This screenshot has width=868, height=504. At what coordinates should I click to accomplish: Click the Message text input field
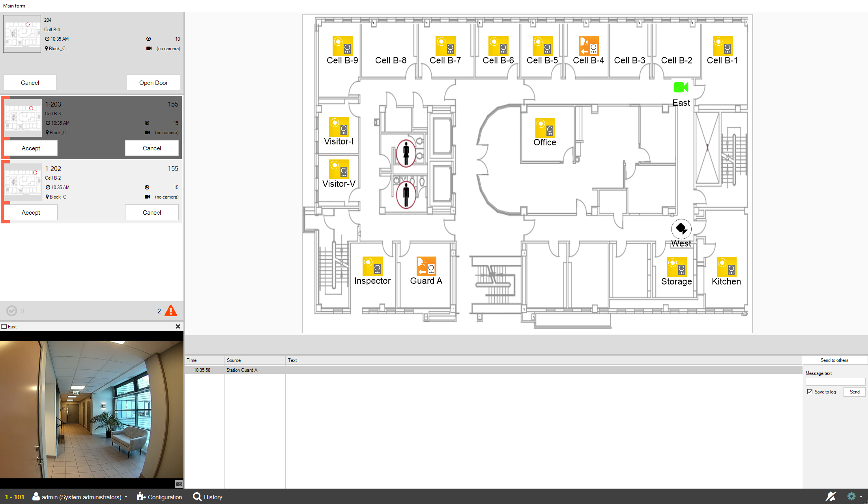coord(835,382)
